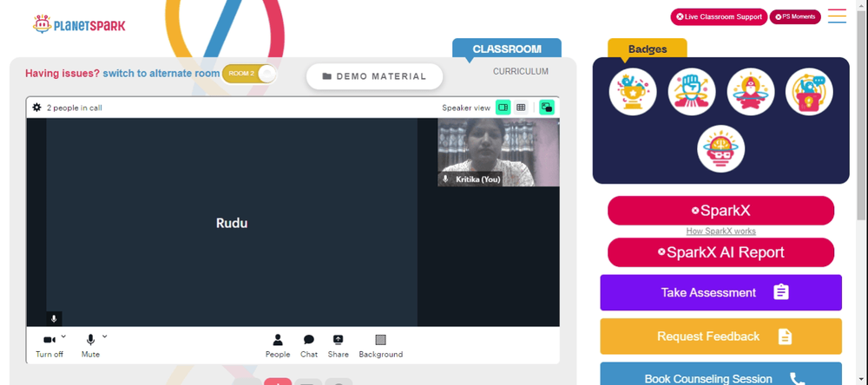The height and width of the screenshot is (385, 868).
Task: Expand camera options arrow
Action: pyautogui.click(x=63, y=336)
